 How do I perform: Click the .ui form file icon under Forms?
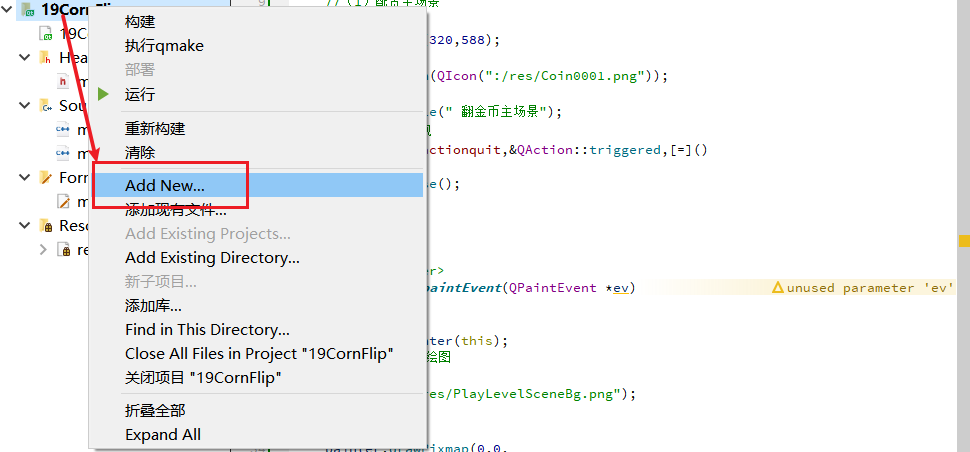(x=63, y=202)
